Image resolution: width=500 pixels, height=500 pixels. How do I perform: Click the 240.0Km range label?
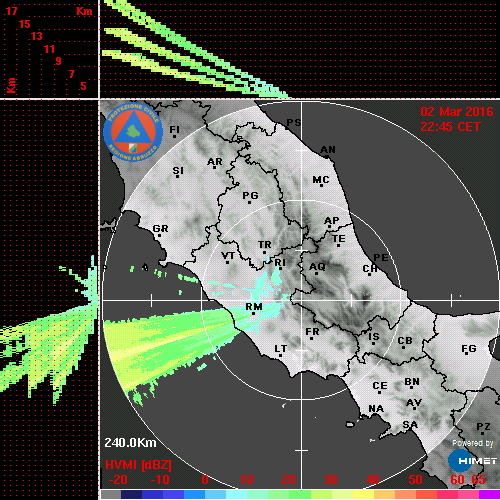click(x=130, y=443)
